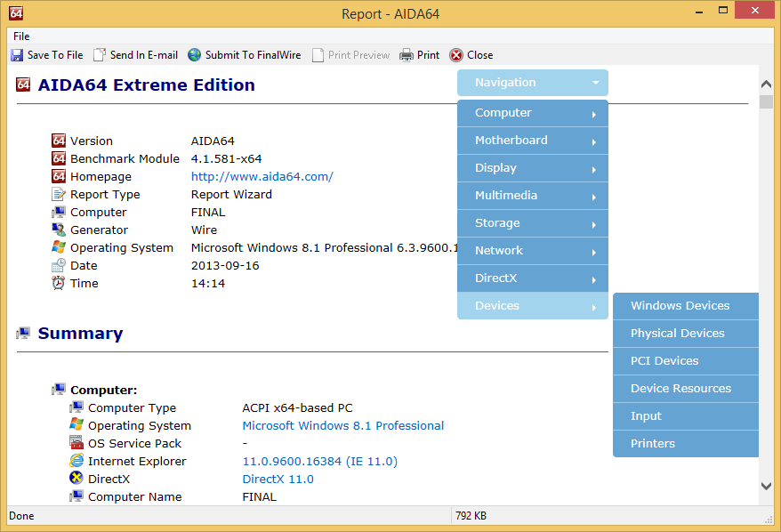The width and height of the screenshot is (781, 532).
Task: Expand the Motherboard navigation submenu
Action: pyautogui.click(x=532, y=141)
